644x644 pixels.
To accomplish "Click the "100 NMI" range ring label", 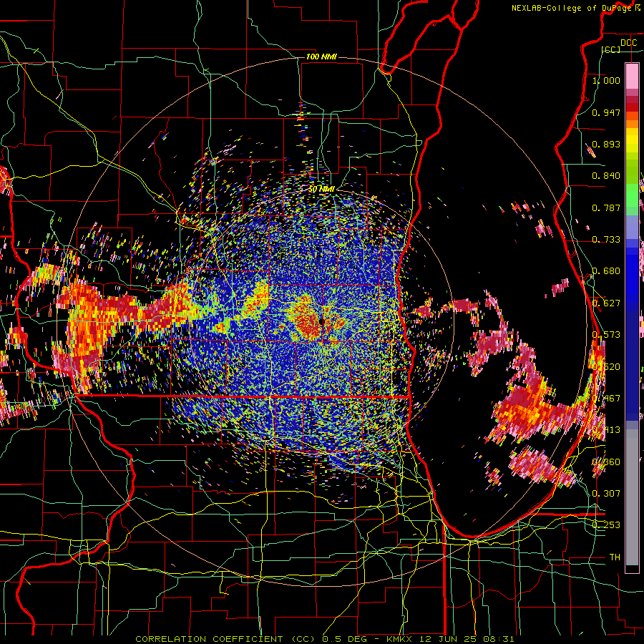I will click(x=321, y=57).
